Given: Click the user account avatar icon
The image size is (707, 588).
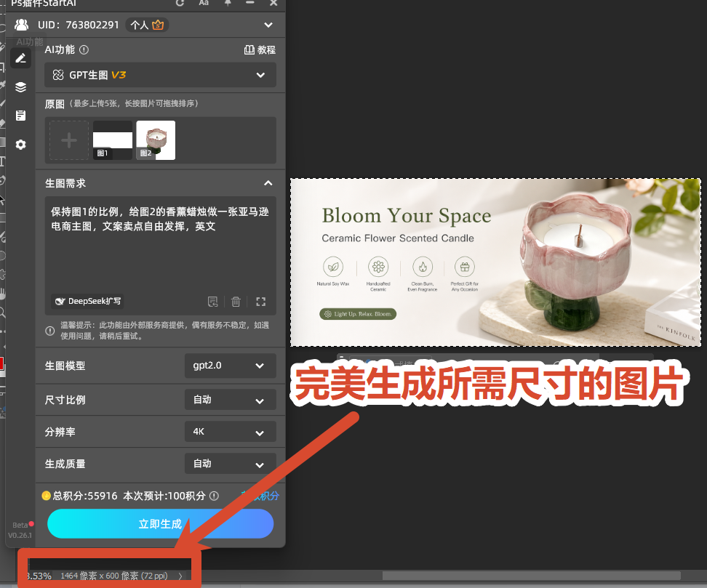Looking at the screenshot, I should (x=21, y=24).
